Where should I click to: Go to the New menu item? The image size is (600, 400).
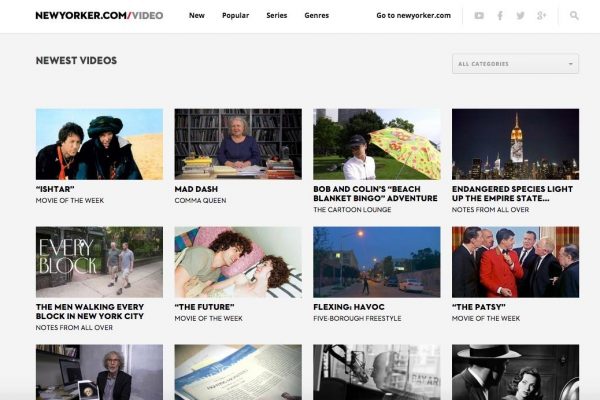(197, 16)
